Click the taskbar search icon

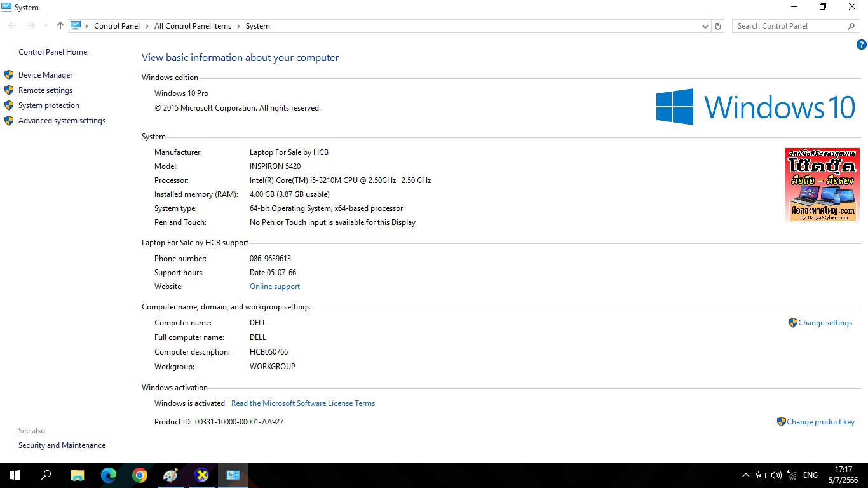tap(46, 475)
